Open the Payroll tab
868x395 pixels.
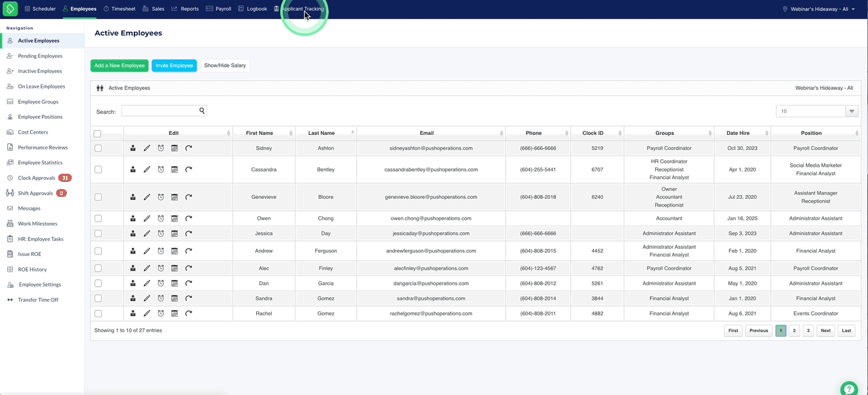pos(218,9)
